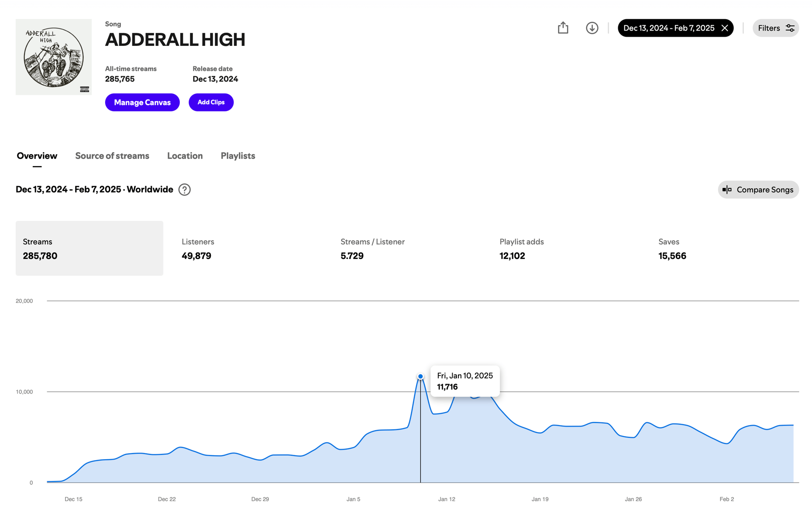
Task: Open the Location tab
Action: point(185,156)
